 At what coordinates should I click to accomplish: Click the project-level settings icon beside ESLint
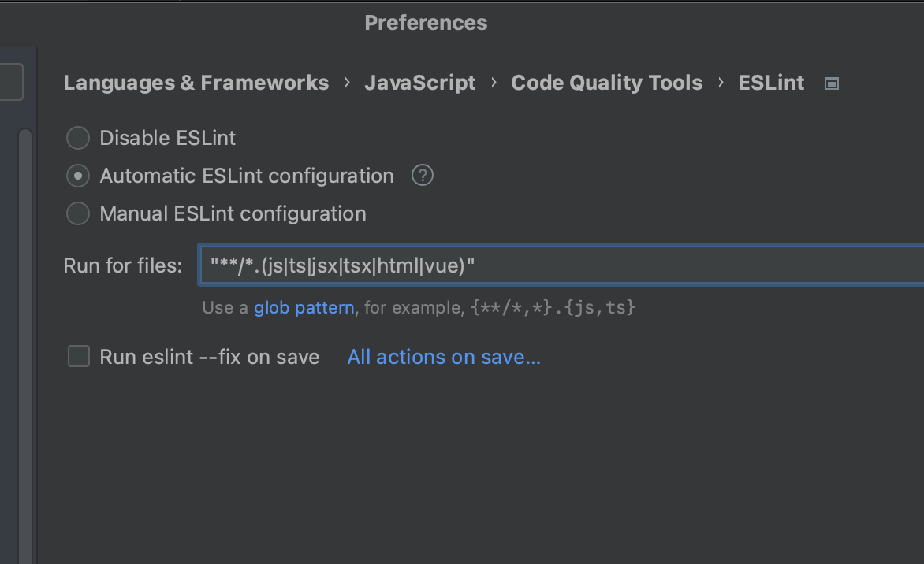click(831, 83)
